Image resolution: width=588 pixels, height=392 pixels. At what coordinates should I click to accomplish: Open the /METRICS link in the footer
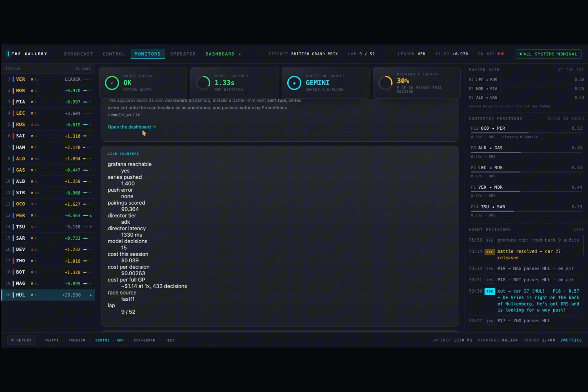click(571, 340)
